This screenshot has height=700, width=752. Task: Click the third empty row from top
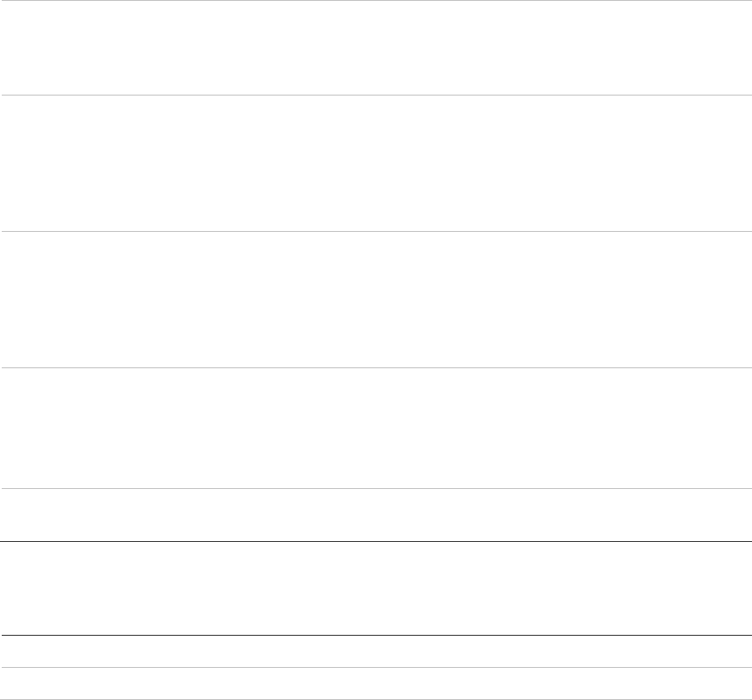[x=376, y=300]
